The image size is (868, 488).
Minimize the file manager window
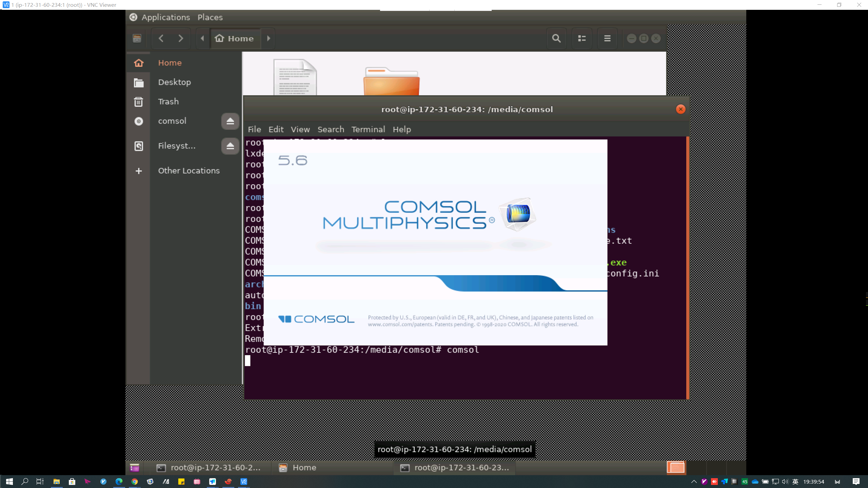pyautogui.click(x=631, y=38)
